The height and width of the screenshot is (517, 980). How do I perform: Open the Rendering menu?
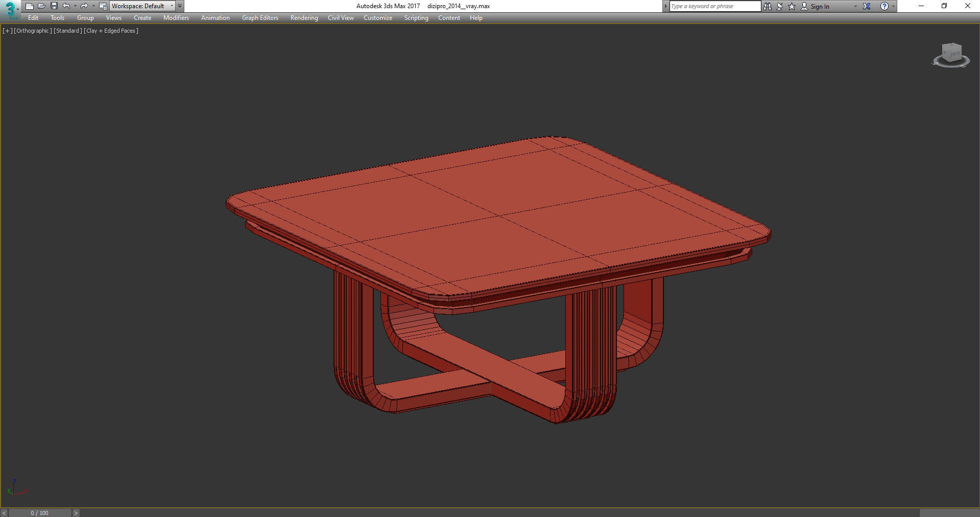[304, 18]
